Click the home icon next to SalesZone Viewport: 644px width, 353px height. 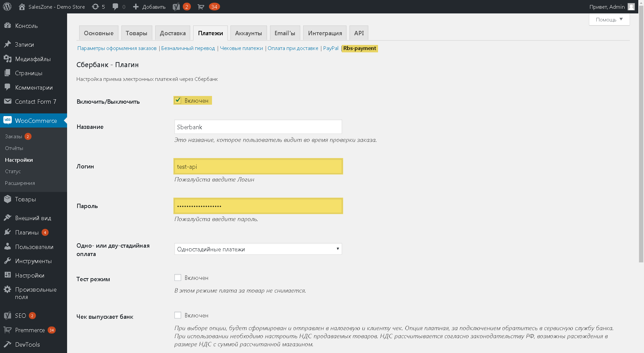(x=22, y=7)
